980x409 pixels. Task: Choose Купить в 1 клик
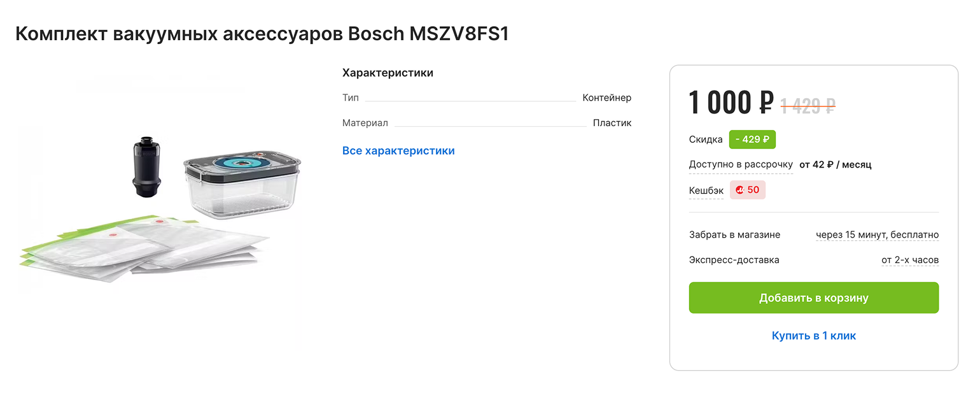pyautogui.click(x=813, y=336)
